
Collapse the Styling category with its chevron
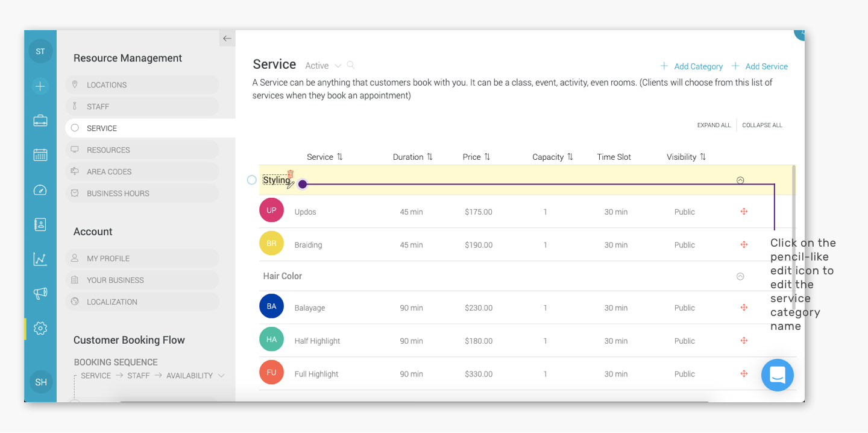point(740,180)
